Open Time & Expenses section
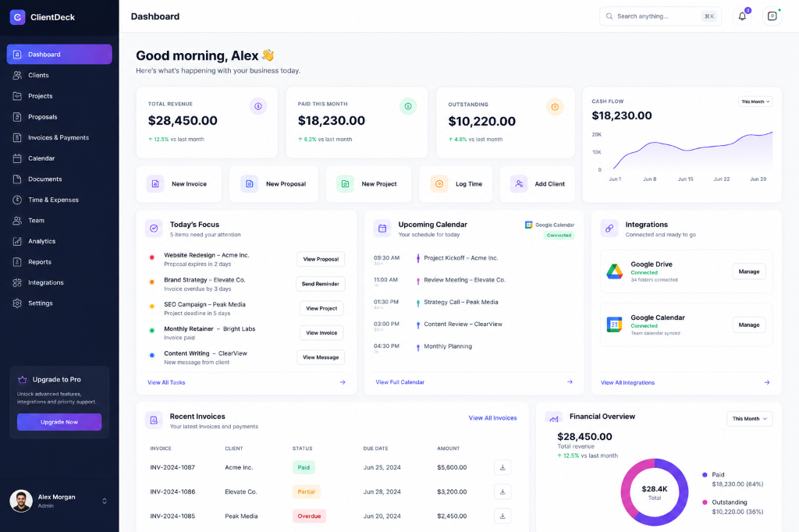Screen dimensions: 799x532 point(59,200)
